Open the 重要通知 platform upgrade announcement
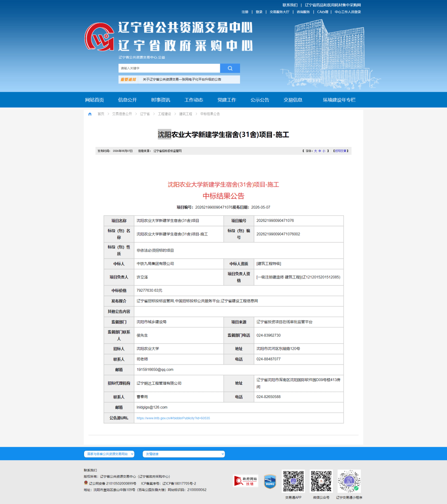The width and height of the screenshot is (447, 504). (x=182, y=79)
